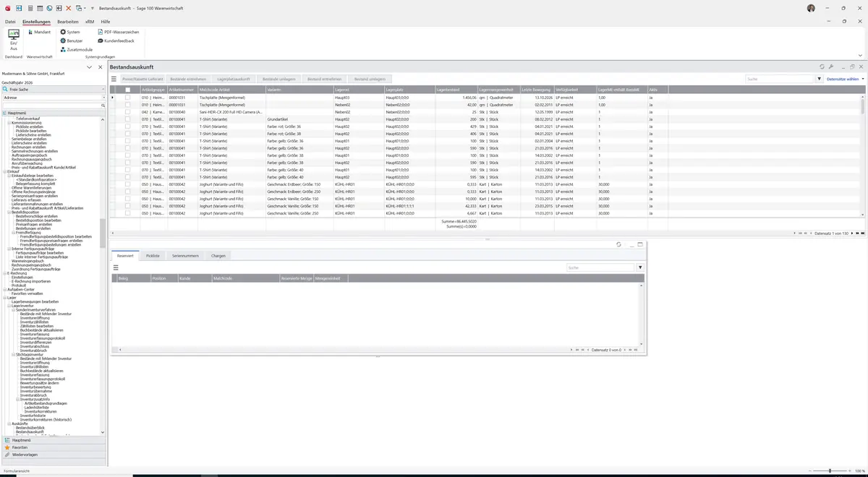The image size is (868, 477).
Task: Check the Joghurt Erdbeere Größe 150 row
Action: coord(128,184)
